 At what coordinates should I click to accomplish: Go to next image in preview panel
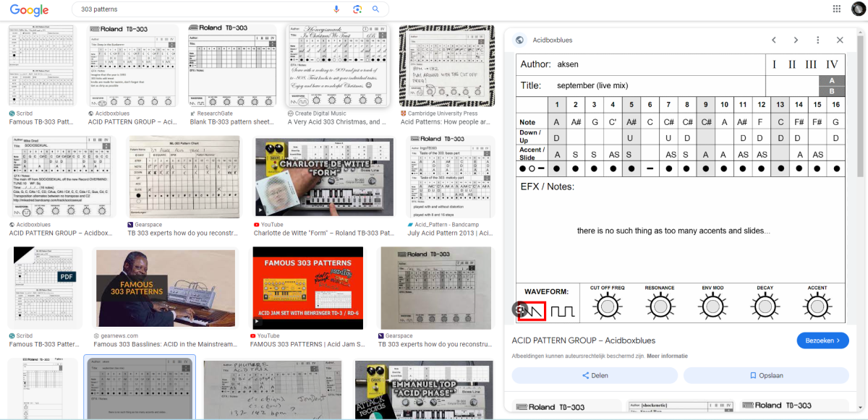[x=796, y=40]
